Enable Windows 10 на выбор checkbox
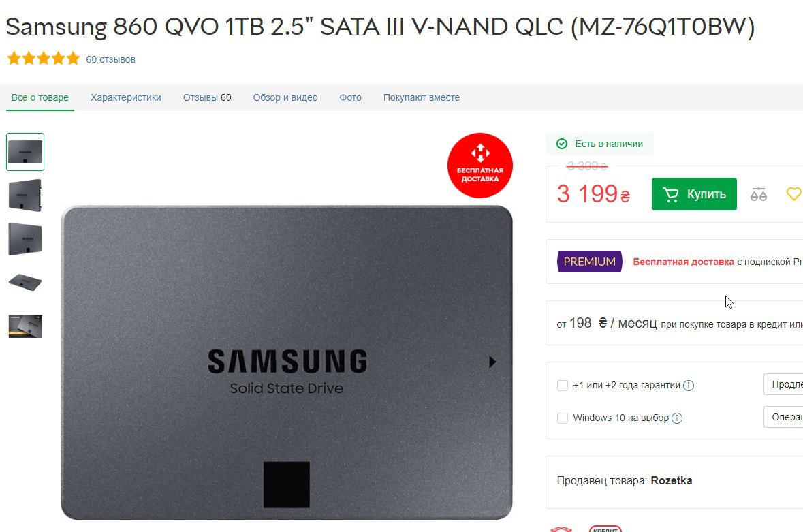Screen dimensions: 803x532 563,418
